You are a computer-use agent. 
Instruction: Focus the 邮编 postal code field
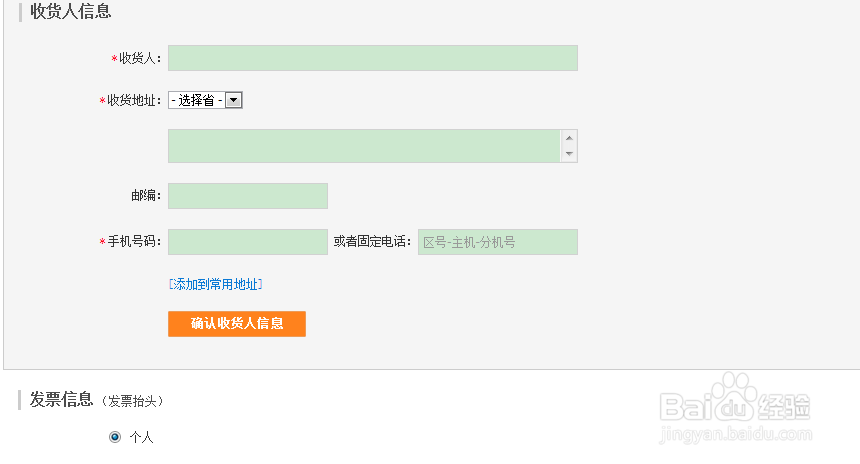(247, 196)
